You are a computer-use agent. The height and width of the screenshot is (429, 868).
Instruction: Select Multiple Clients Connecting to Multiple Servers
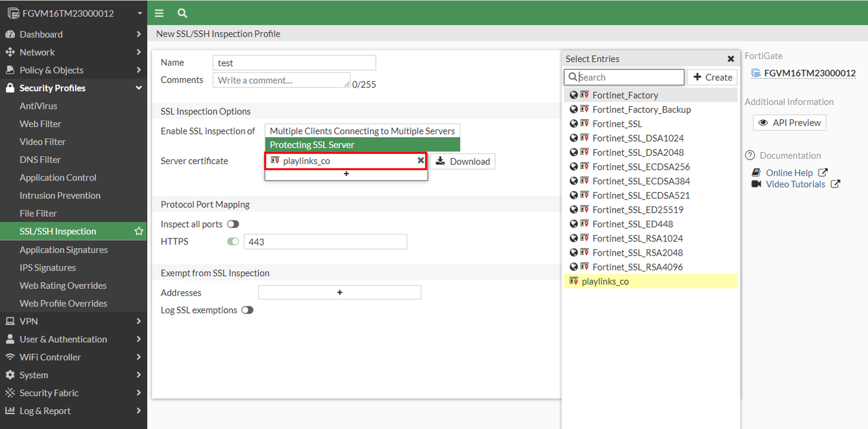click(362, 130)
